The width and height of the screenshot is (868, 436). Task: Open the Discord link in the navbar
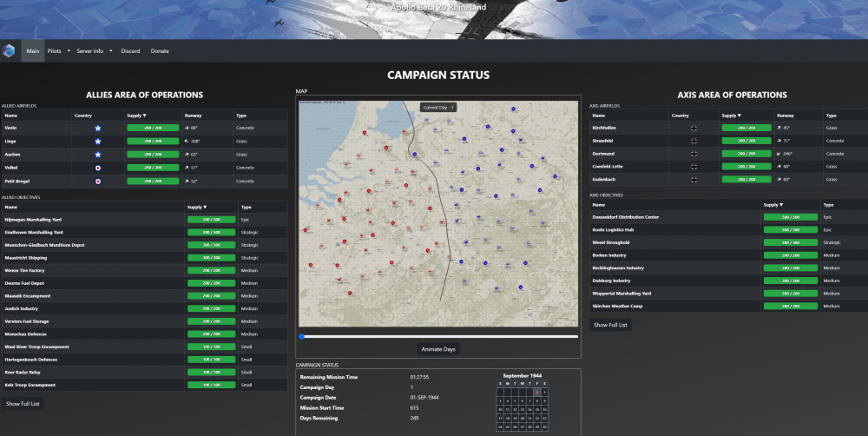130,51
